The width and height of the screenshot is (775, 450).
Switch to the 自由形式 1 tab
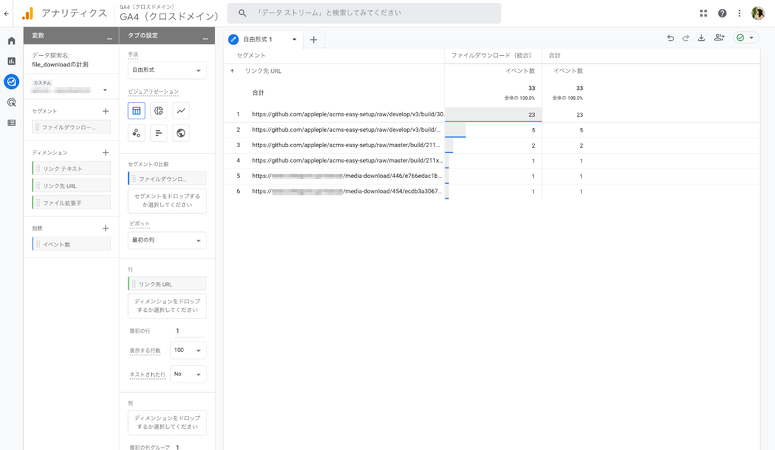(263, 39)
